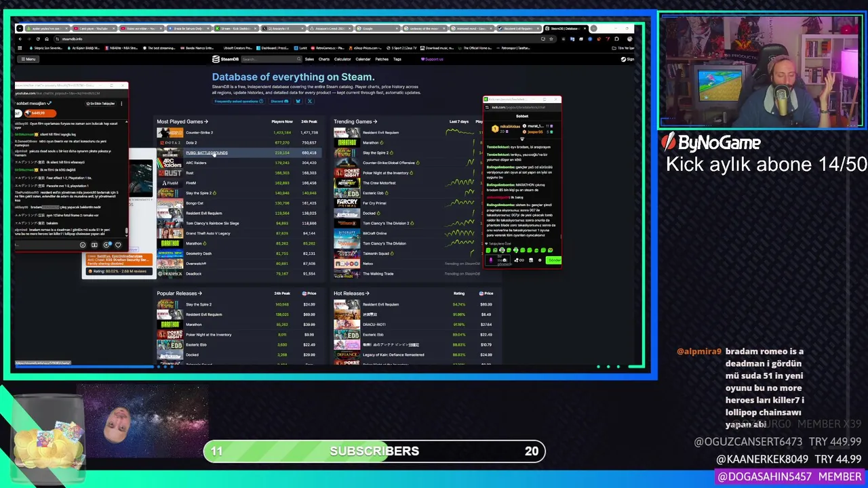Click the Price flag column in Hot Releases
This screenshot has width=868, height=488.
pyautogui.click(x=486, y=293)
